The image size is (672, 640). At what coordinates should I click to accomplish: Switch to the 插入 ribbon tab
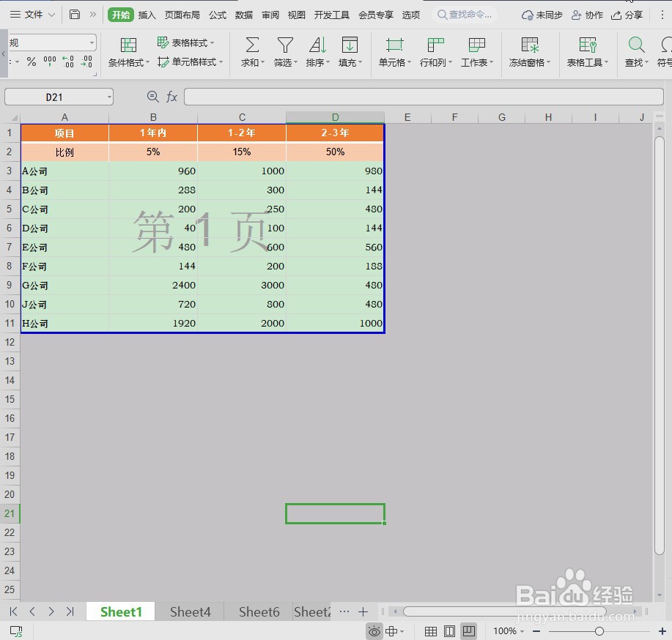(x=147, y=14)
